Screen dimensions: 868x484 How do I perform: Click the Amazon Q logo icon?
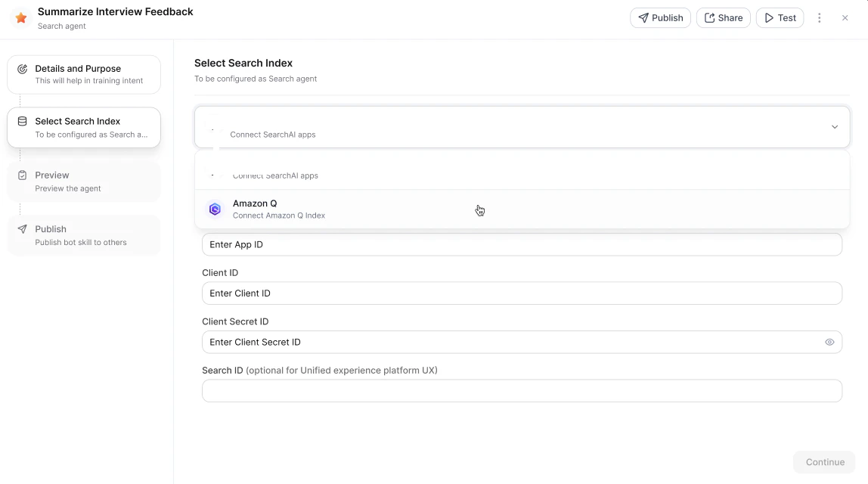(x=215, y=209)
